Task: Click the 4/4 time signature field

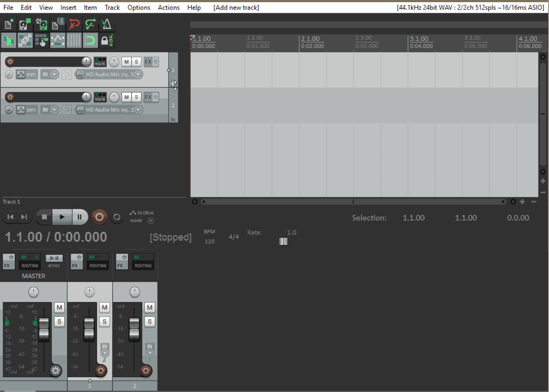Action: point(234,237)
